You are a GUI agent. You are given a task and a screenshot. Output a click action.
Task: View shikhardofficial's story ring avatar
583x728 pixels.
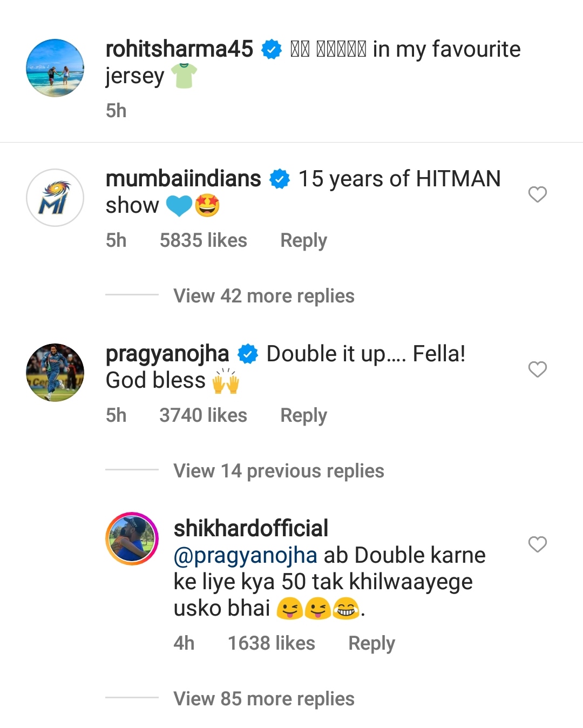(132, 538)
